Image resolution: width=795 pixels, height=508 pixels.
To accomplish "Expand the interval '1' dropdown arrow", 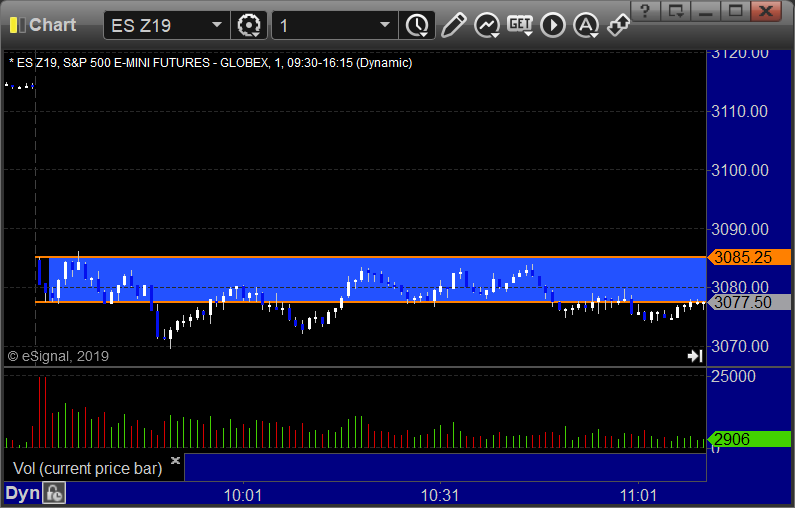I will coord(385,25).
